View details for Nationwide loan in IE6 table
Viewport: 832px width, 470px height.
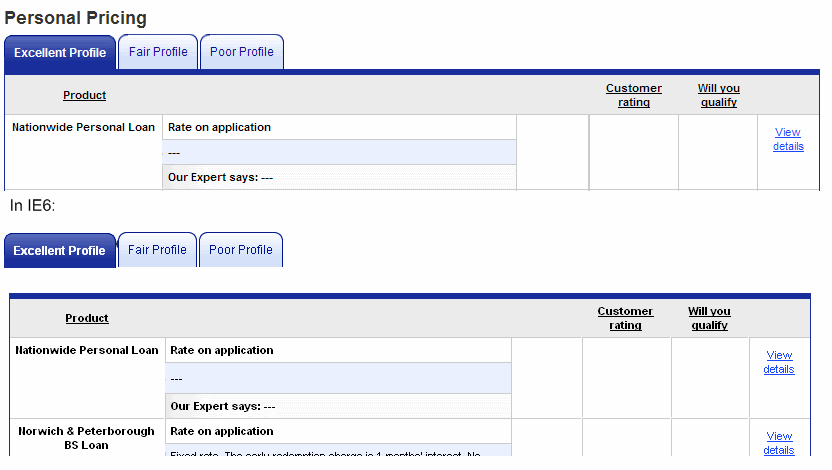pos(779,362)
